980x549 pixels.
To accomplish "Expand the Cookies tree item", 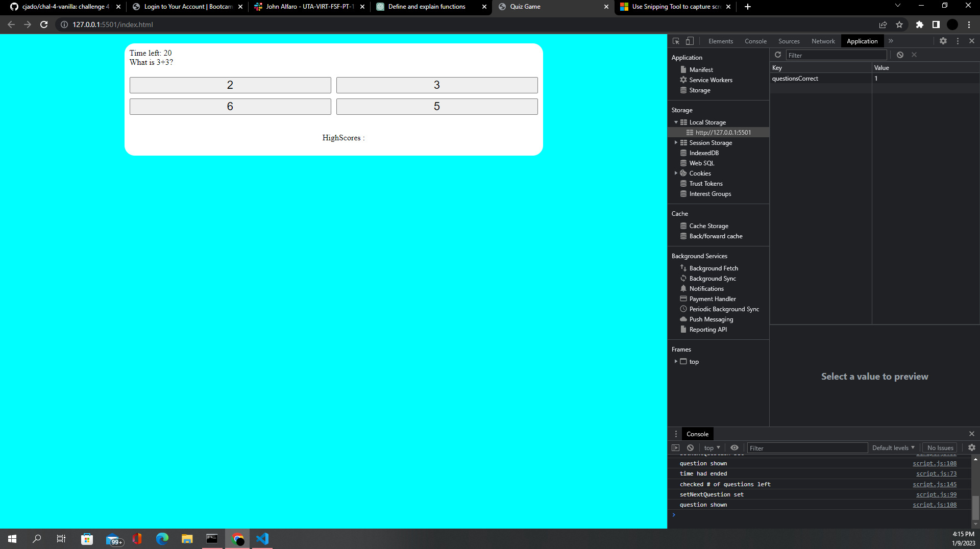I will 676,173.
